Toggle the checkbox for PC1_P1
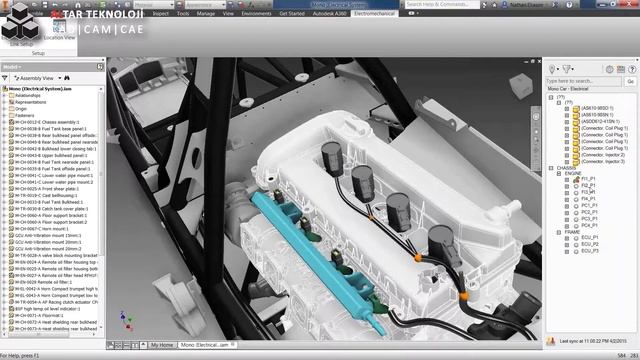The image size is (640, 360). [567, 206]
